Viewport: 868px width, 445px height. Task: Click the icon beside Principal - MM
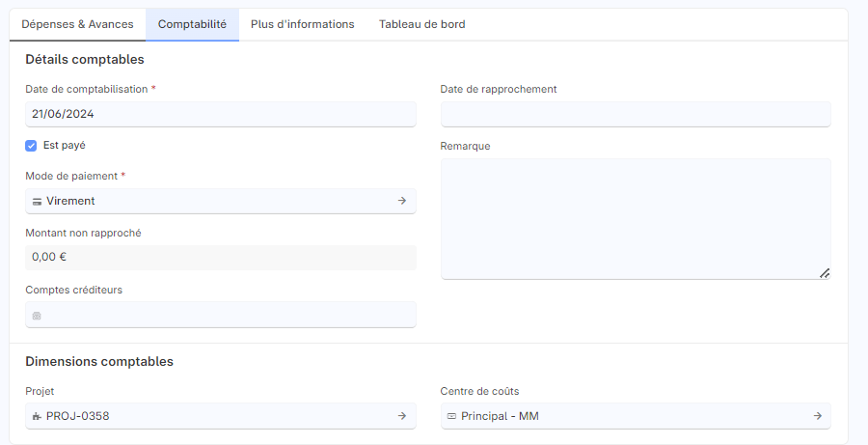(451, 416)
